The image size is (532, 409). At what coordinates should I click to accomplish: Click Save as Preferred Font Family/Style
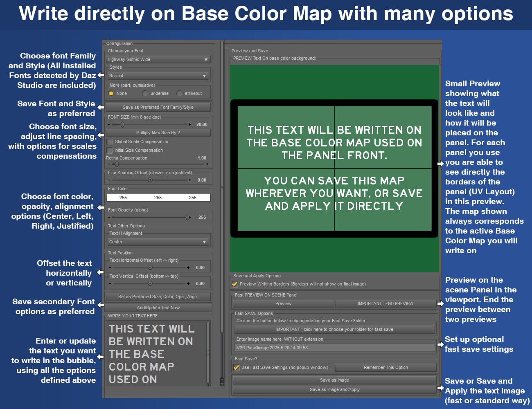click(x=158, y=108)
